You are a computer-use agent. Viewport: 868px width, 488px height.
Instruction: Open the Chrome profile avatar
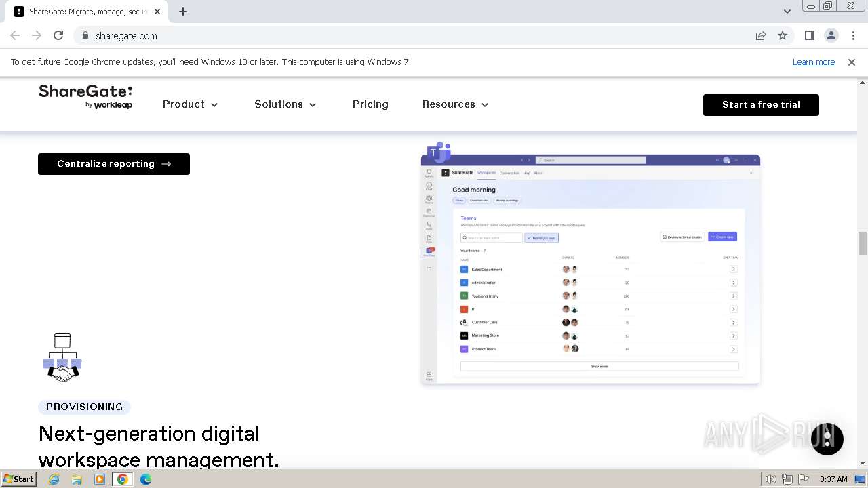coord(831,36)
